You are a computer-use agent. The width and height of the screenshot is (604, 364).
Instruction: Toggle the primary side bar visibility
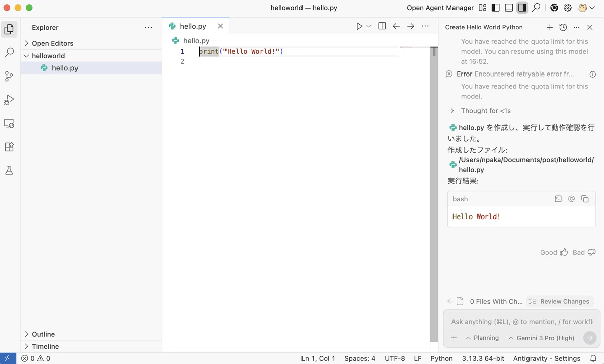point(496,8)
